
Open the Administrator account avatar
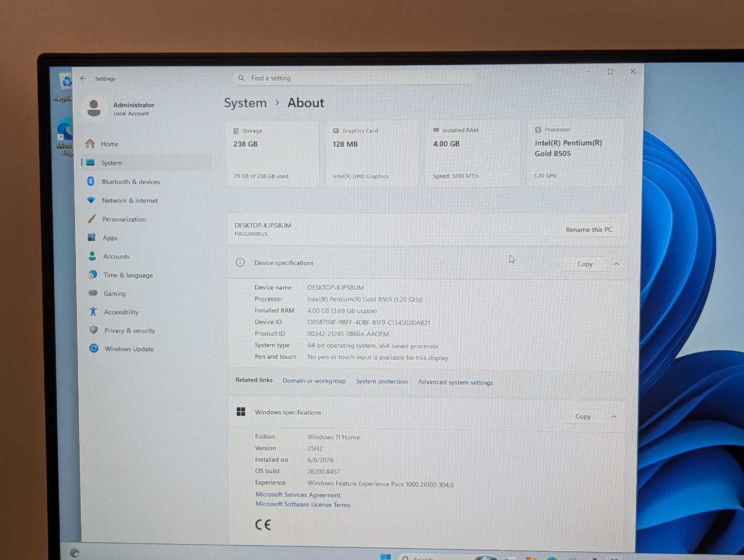pos(94,108)
